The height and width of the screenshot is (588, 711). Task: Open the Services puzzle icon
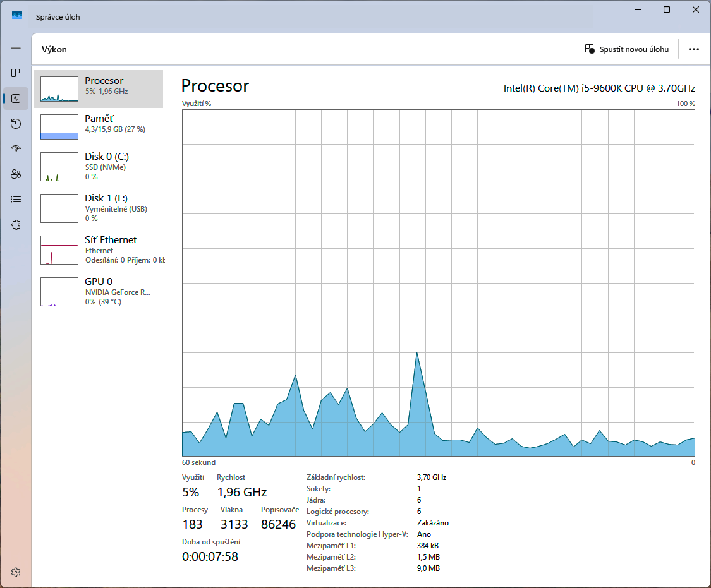point(16,225)
